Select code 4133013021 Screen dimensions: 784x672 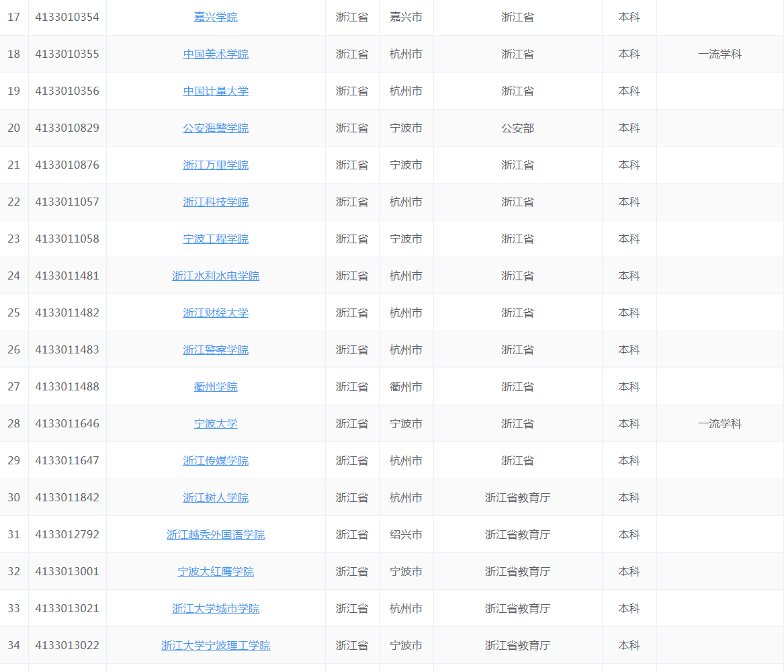[67, 609]
